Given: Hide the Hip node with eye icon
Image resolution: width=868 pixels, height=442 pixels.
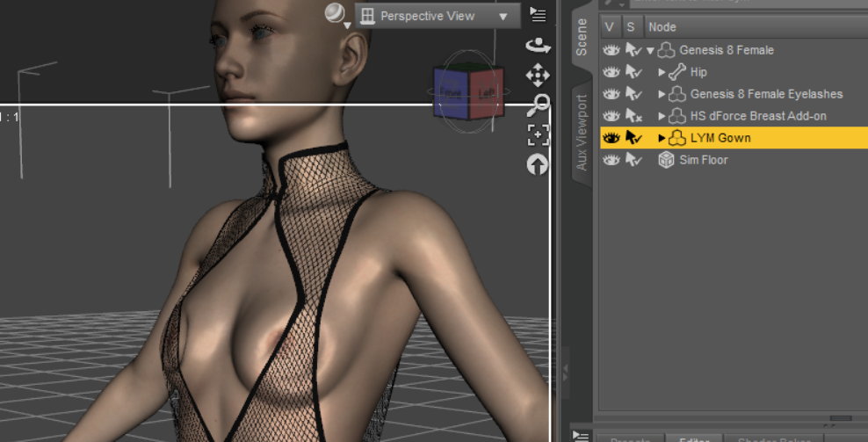Looking at the screenshot, I should click(611, 72).
